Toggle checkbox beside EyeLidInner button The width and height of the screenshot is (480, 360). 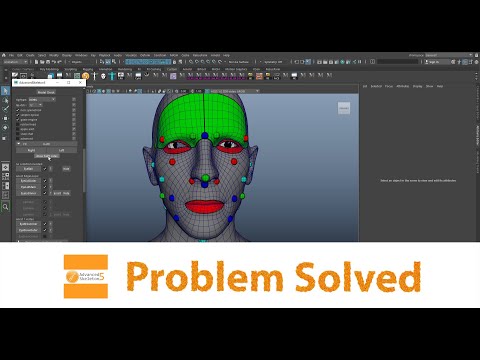[x=45, y=193]
